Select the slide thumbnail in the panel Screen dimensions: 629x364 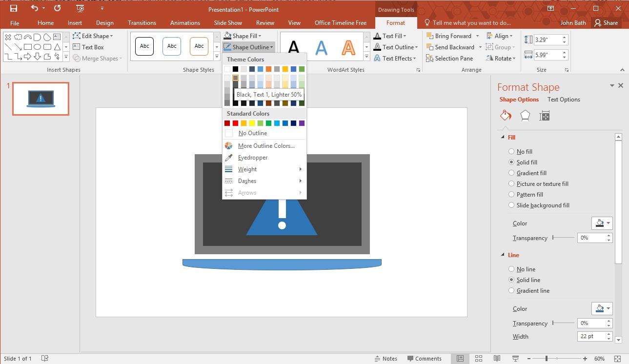[41, 98]
